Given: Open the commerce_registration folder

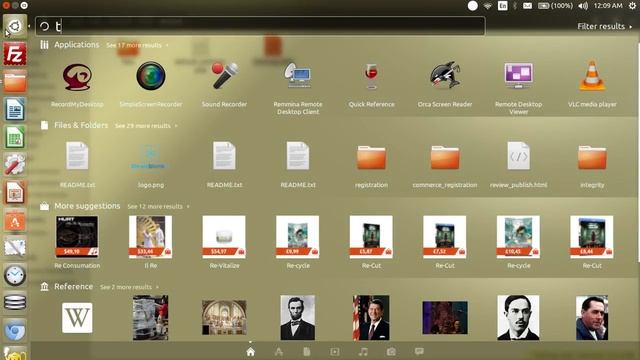Looking at the screenshot, I should click(x=445, y=157).
